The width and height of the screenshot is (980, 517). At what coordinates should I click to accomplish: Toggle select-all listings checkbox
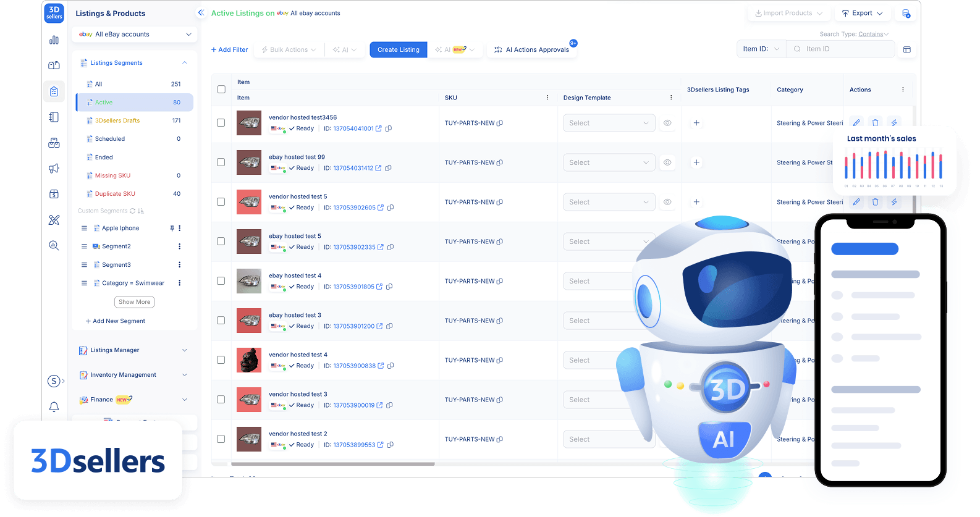point(221,90)
